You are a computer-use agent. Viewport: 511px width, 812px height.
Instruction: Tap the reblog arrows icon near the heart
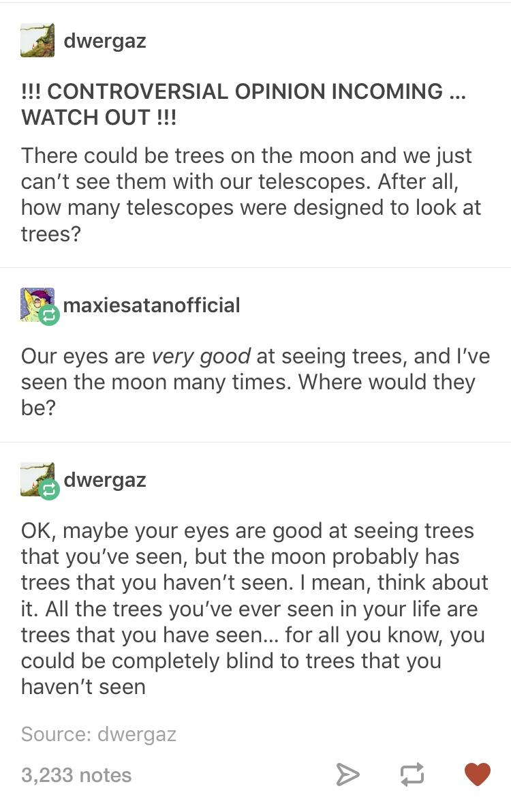pyautogui.click(x=412, y=775)
